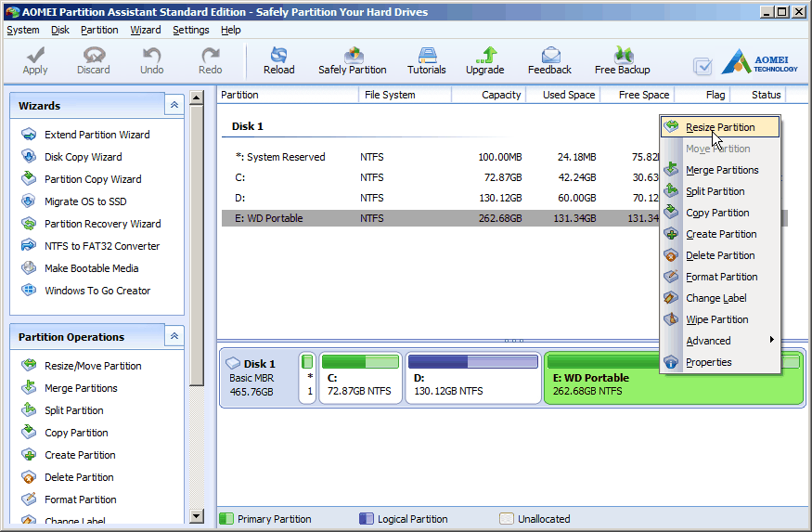Open the Disk menu
Viewport: 812px width, 532px height.
point(60,30)
